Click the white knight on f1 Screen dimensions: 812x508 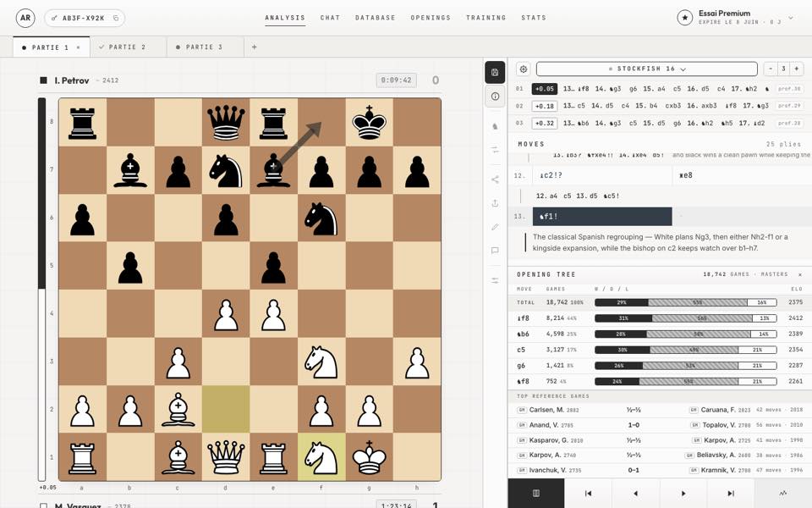click(321, 457)
